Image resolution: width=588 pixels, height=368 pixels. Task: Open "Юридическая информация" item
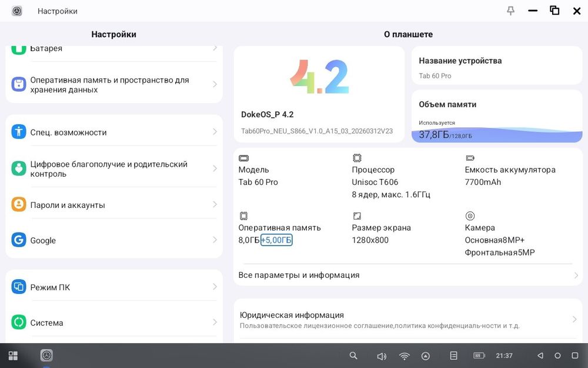408,320
